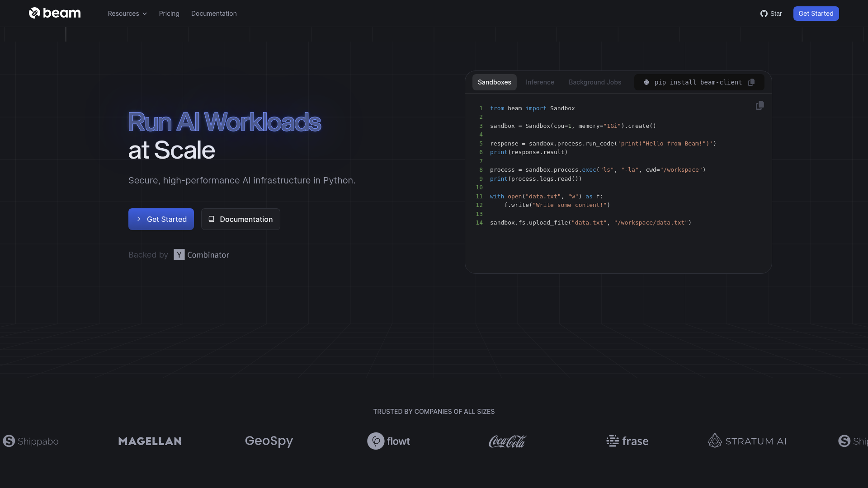Switch to the Background Jobs tab
This screenshot has width=868, height=488.
pos(595,82)
